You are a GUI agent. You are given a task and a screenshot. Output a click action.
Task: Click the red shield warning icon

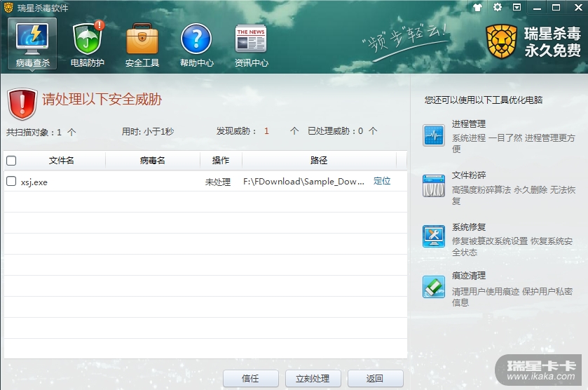[22, 104]
